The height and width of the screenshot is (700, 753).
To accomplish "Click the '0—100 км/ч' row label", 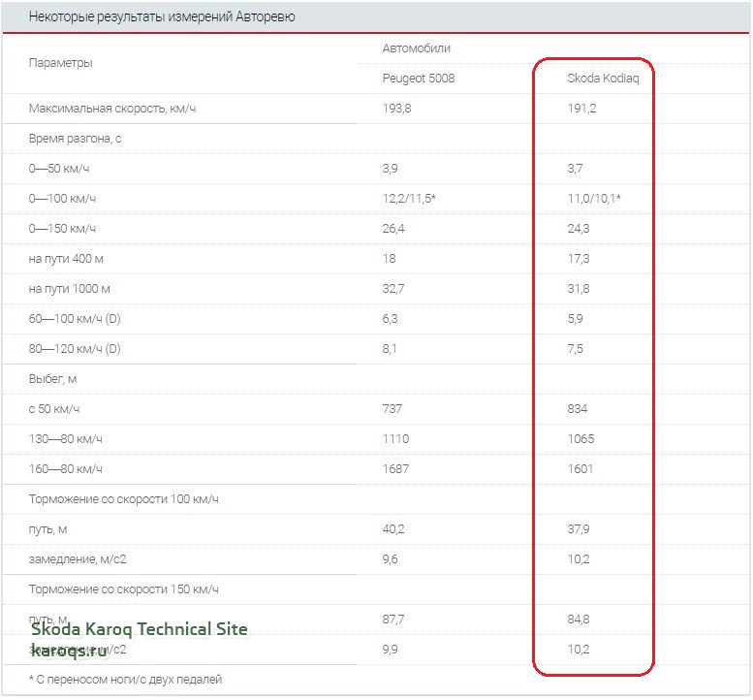I will 62,199.
